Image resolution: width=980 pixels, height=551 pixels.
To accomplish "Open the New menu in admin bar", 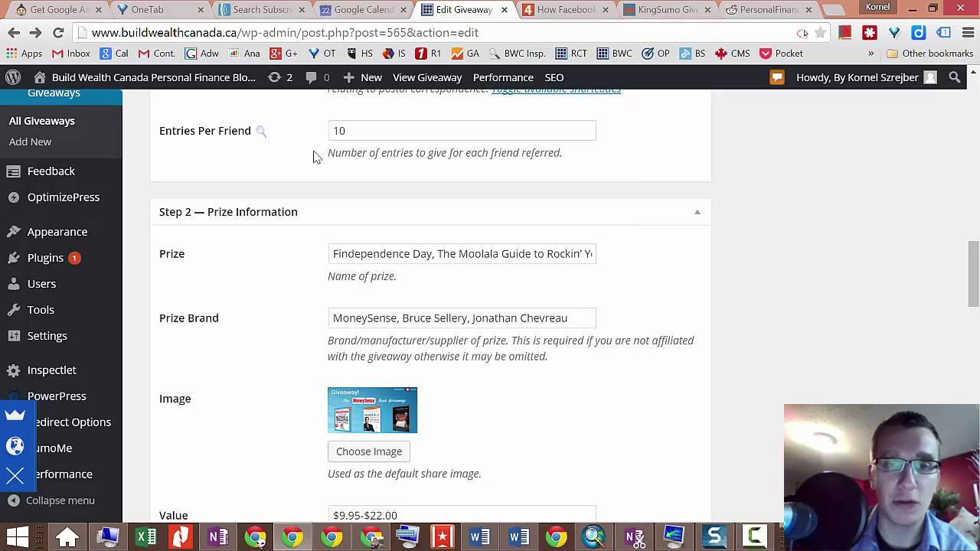I will [x=363, y=77].
